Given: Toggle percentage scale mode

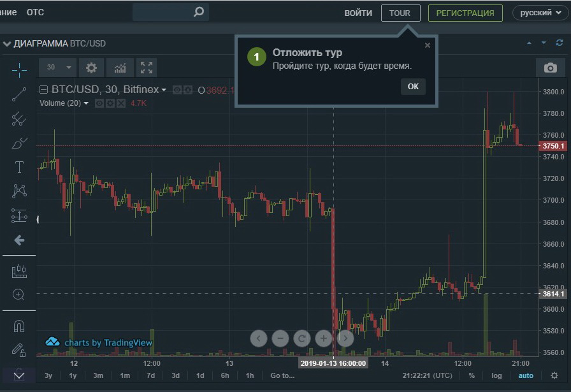Looking at the screenshot, I should (472, 375).
